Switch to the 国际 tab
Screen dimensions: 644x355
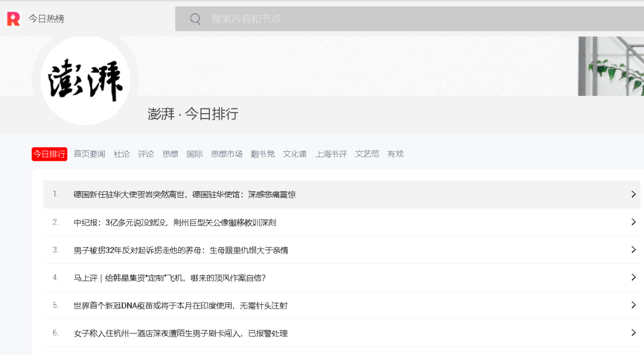pos(194,154)
